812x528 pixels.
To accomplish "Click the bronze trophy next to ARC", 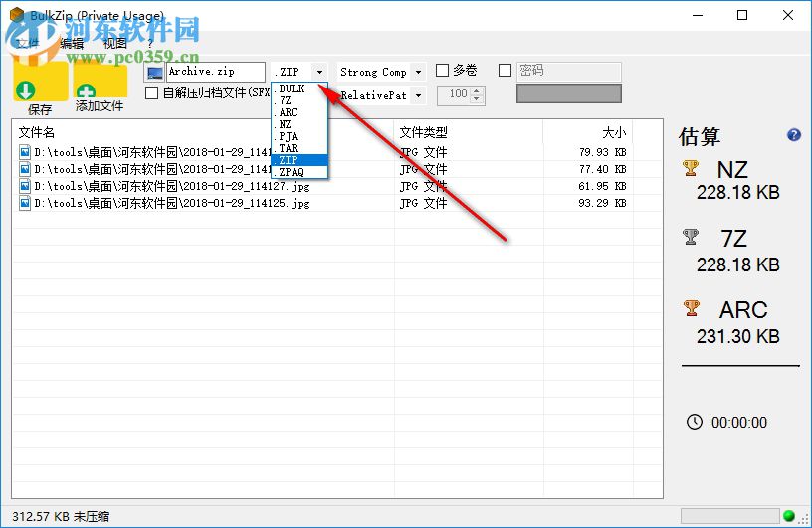I will tap(691, 308).
